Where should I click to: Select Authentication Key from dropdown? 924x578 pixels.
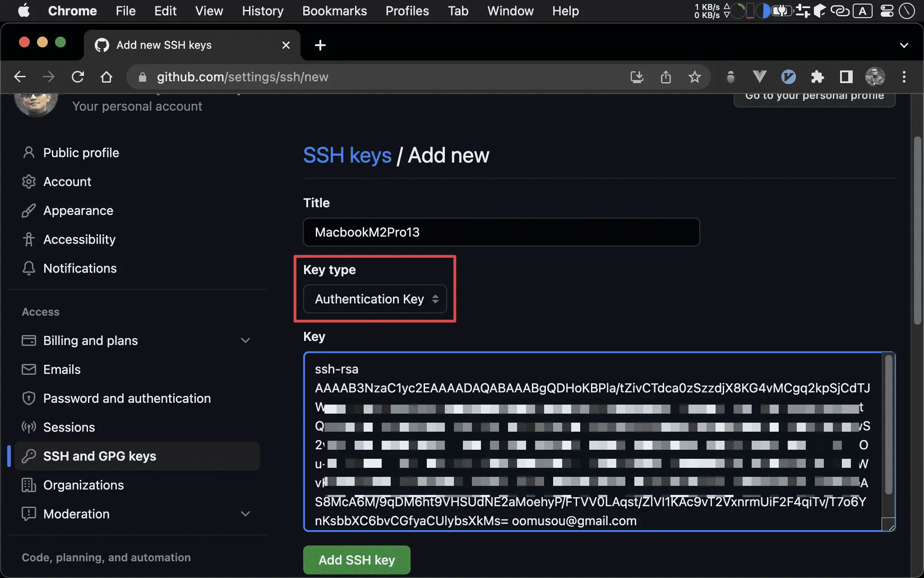(x=374, y=298)
